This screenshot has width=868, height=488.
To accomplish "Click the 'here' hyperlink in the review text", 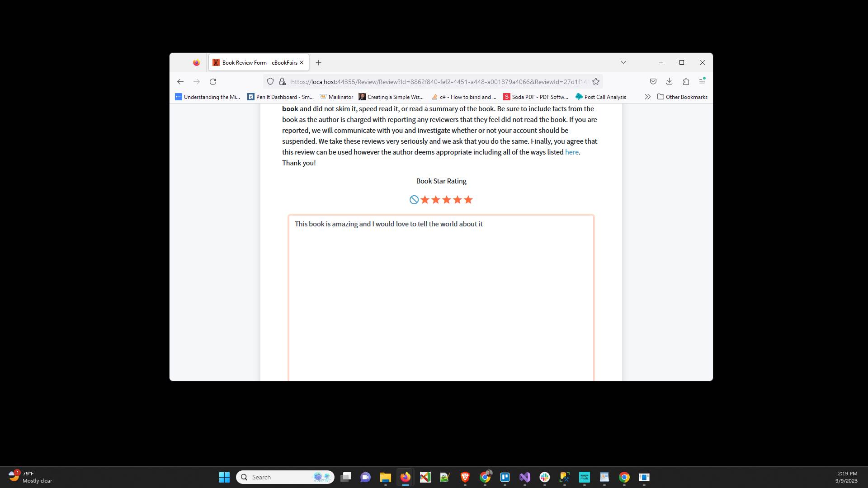I will pyautogui.click(x=571, y=152).
